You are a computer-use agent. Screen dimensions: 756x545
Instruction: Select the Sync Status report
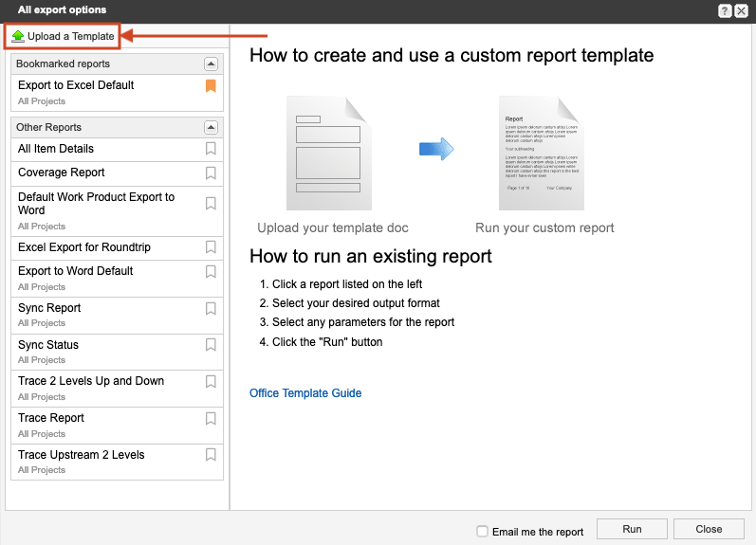48,345
